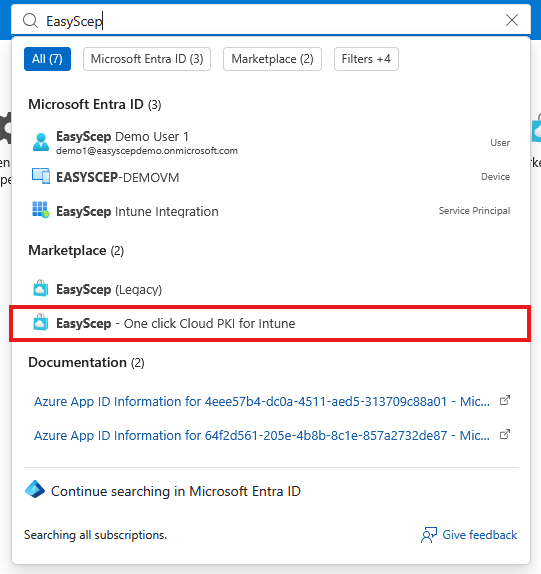Clear the search with the X icon

pos(512,20)
